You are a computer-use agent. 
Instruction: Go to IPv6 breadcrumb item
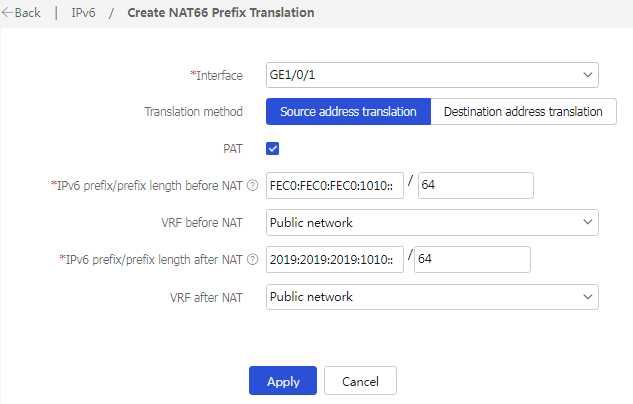pyautogui.click(x=83, y=13)
